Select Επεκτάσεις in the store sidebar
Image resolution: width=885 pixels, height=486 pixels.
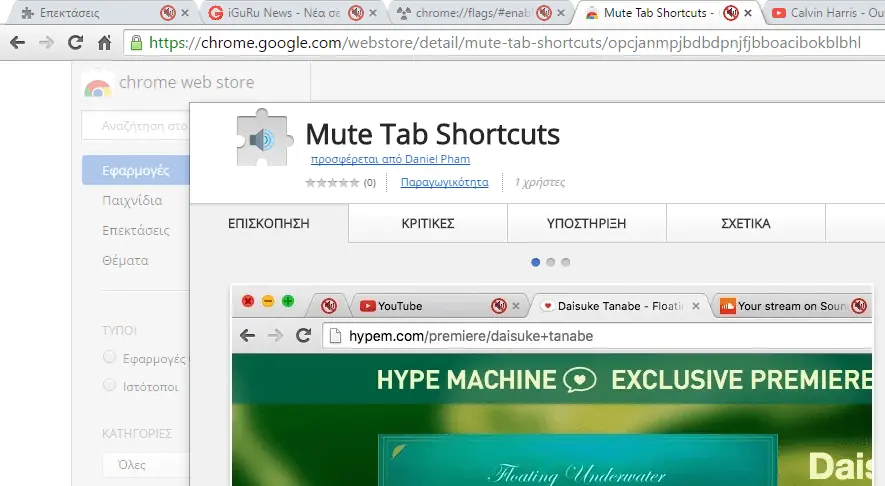click(x=135, y=230)
